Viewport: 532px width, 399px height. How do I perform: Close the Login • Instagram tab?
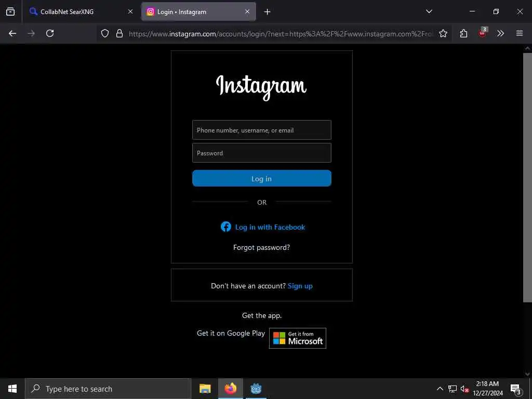click(x=247, y=11)
